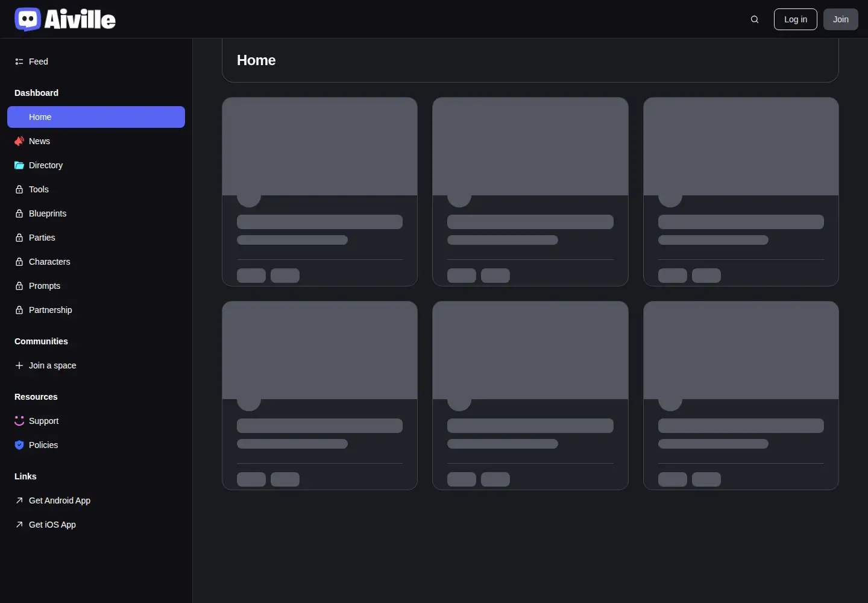868x603 pixels.
Task: Click the Policies shield icon
Action: pos(19,445)
